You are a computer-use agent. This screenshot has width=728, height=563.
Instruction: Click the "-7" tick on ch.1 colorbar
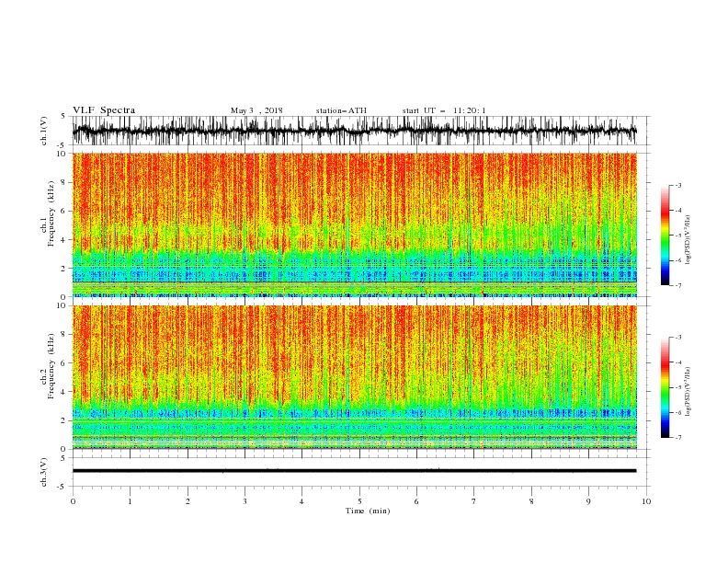678,285
